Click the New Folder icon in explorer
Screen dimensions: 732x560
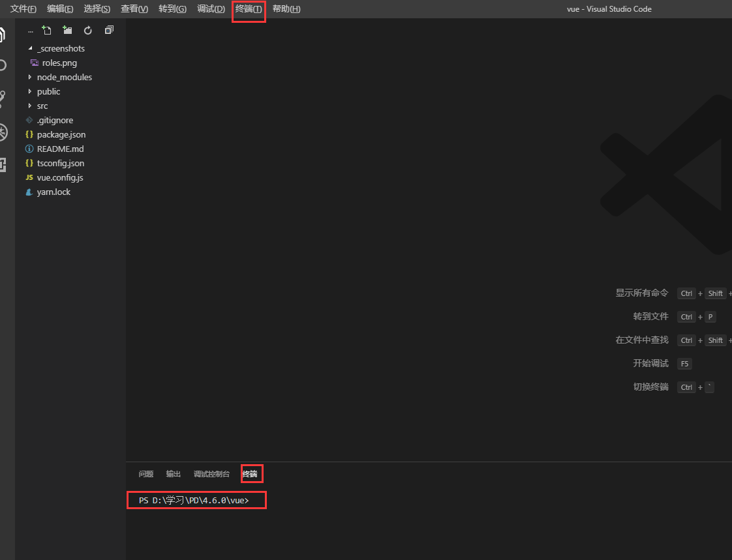tap(67, 31)
